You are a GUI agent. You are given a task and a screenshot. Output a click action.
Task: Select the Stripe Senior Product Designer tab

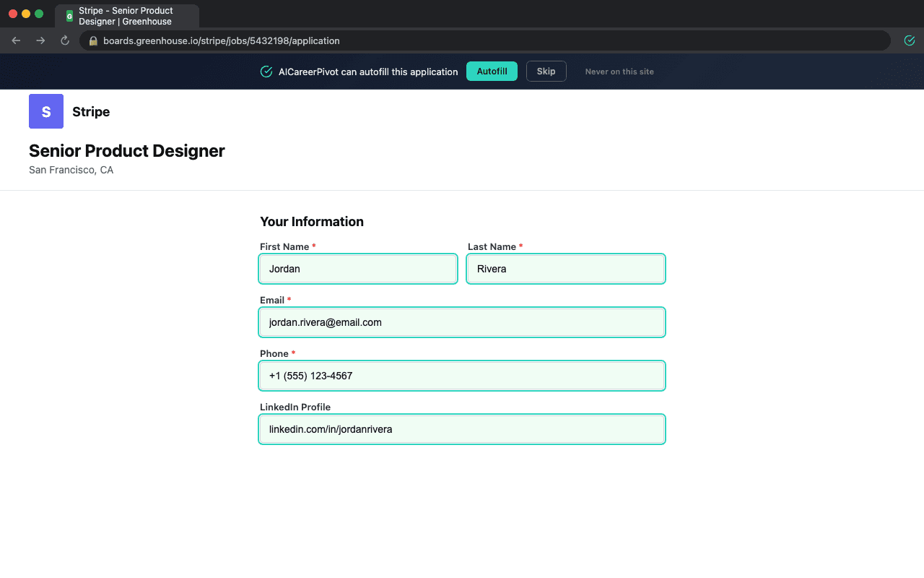point(127,16)
